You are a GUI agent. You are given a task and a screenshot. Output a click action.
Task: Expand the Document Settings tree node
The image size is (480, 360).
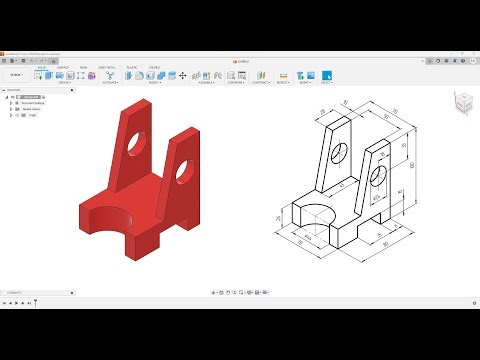(x=11, y=103)
